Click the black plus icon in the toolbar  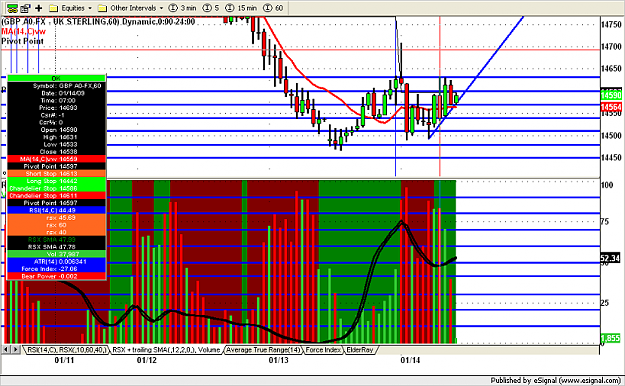click(39, 8)
